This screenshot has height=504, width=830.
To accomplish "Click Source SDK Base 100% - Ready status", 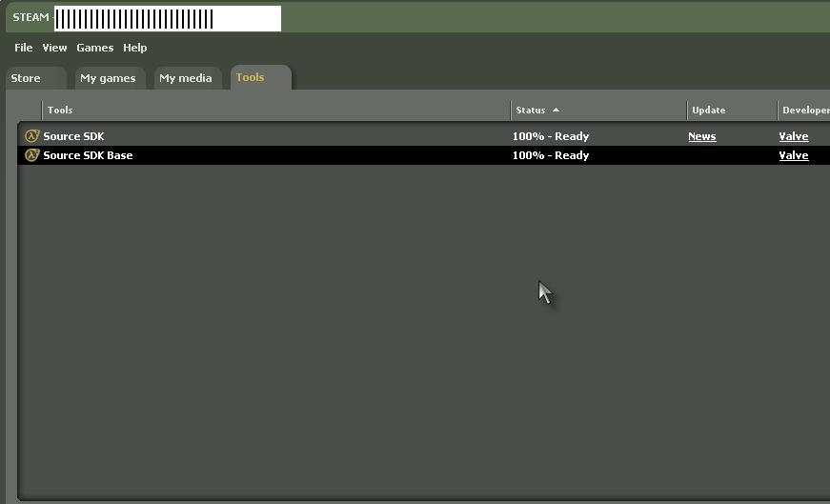I will (551, 155).
